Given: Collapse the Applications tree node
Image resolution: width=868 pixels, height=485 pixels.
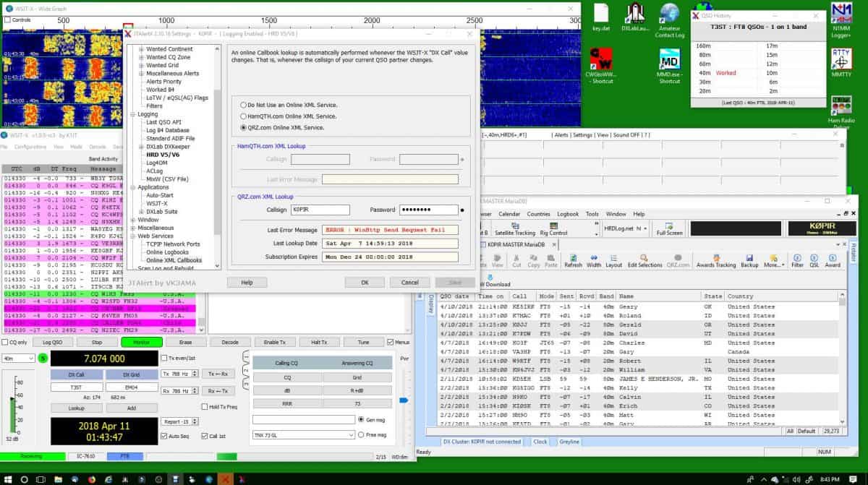Looking at the screenshot, I should (132, 187).
